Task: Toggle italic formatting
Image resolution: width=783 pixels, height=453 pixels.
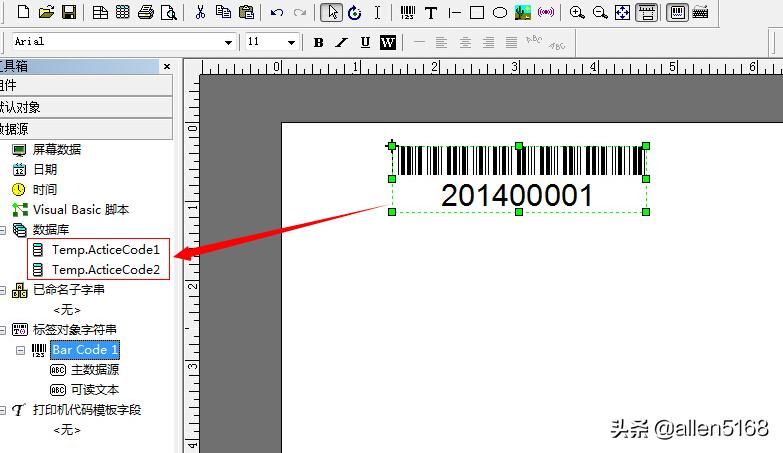Action: 342,42
